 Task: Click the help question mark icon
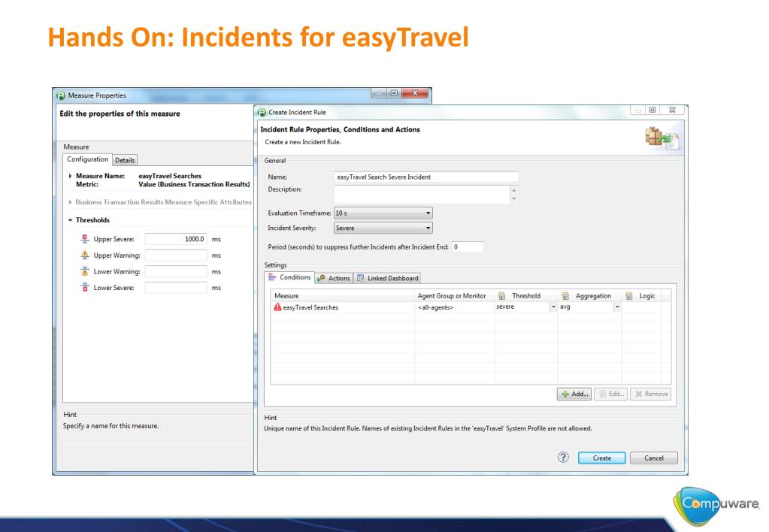tap(563, 457)
